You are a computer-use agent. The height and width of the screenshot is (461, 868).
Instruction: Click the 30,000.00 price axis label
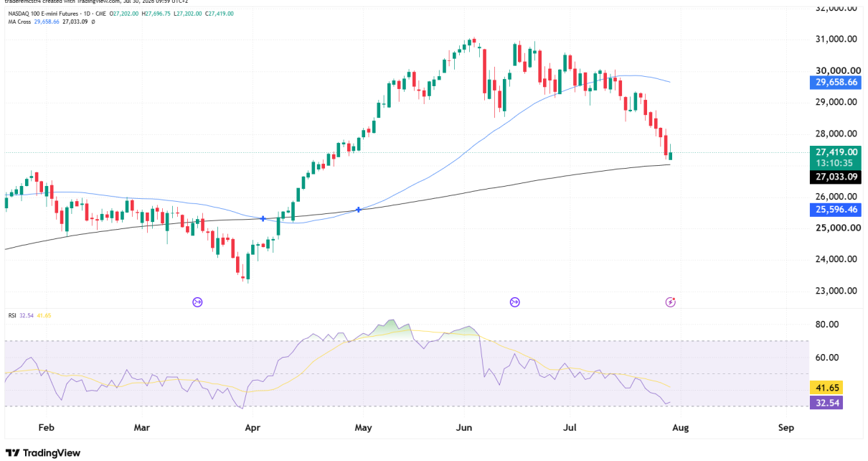[836, 70]
